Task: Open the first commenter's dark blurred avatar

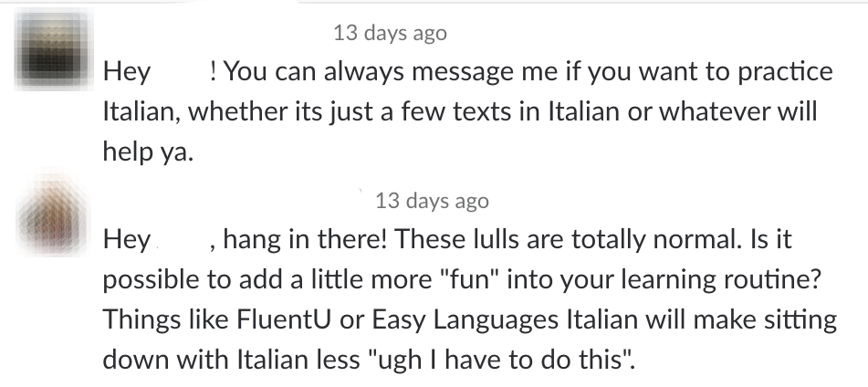Action: pos(53,49)
